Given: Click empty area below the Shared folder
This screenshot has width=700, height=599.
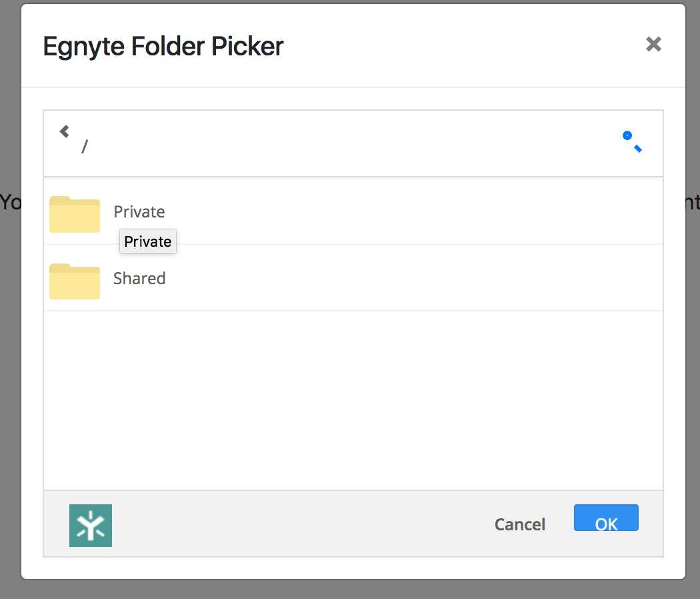Looking at the screenshot, I should point(353,400).
